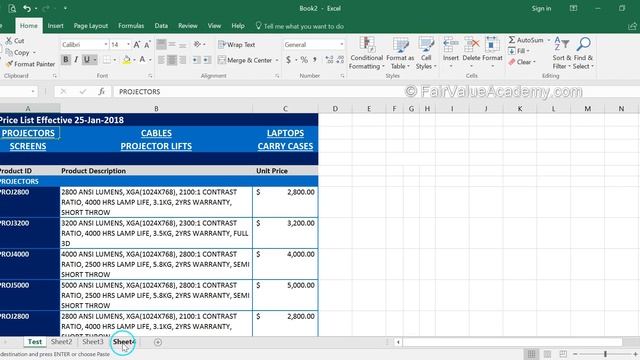Toggle Align Left
Screen dimensions: 640x360
tap(162, 60)
